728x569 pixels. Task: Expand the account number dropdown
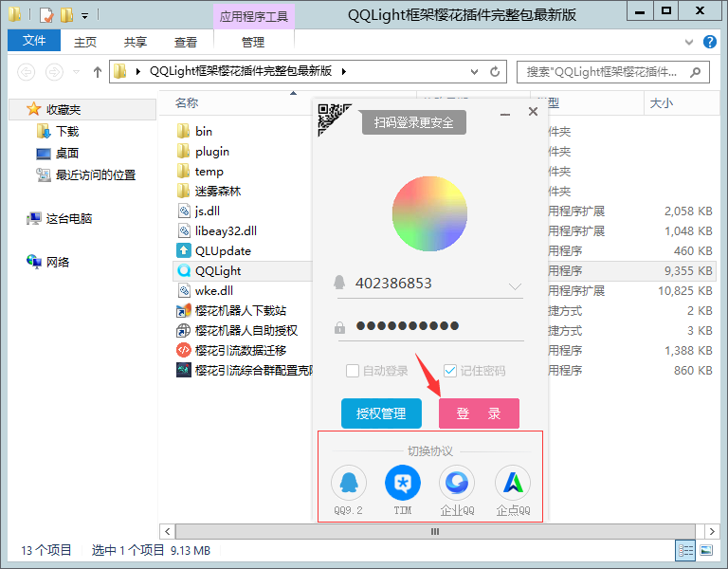pos(515,285)
